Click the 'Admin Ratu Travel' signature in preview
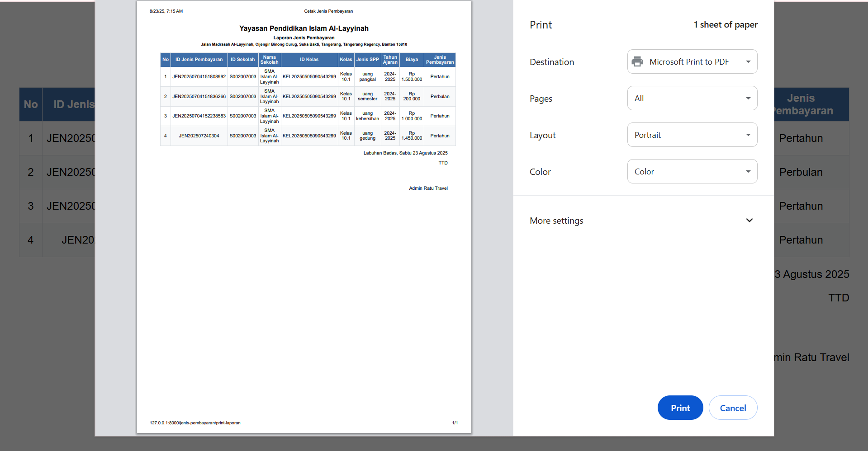Viewport: 868px width, 451px height. [x=428, y=188]
